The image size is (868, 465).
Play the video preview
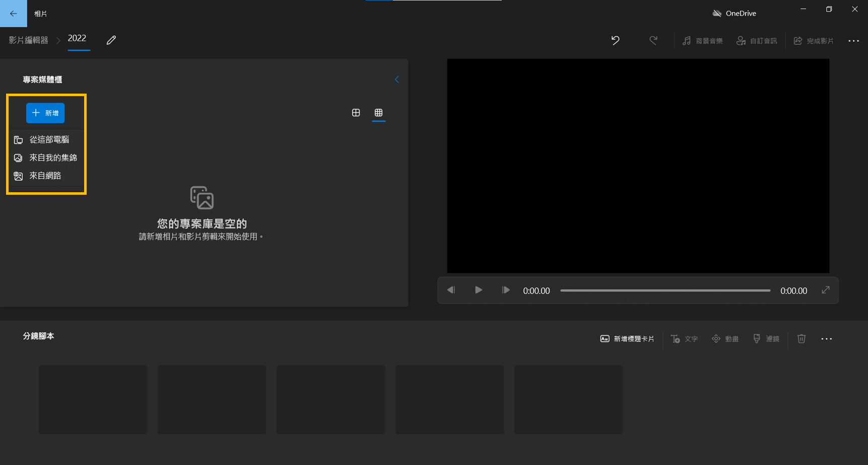[x=478, y=290]
